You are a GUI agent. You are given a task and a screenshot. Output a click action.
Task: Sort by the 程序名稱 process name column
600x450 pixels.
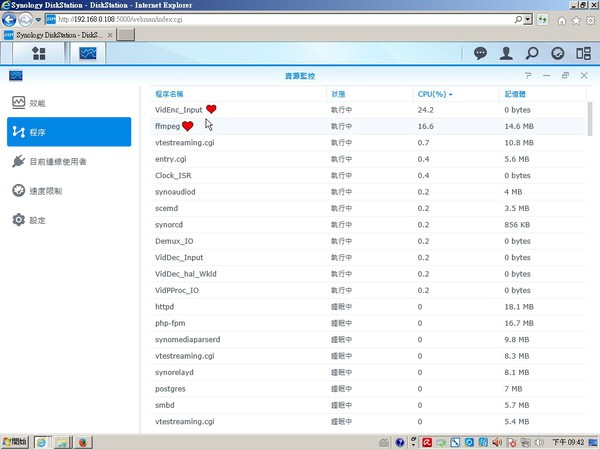click(x=176, y=94)
